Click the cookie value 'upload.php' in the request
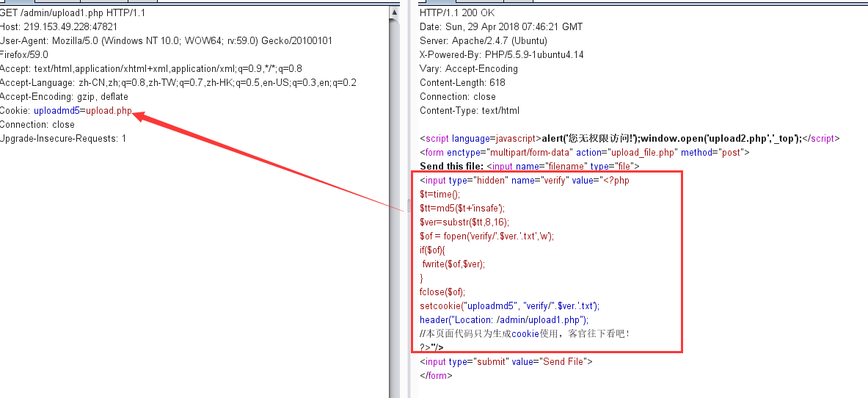The image size is (868, 398). point(109,110)
